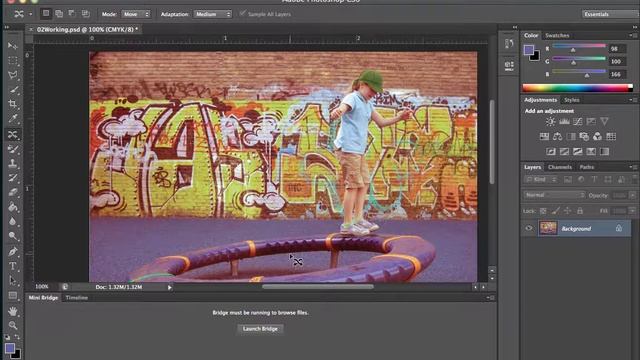The height and width of the screenshot is (360, 640).
Task: Select the Dodge tool
Action: pyautogui.click(x=13, y=236)
